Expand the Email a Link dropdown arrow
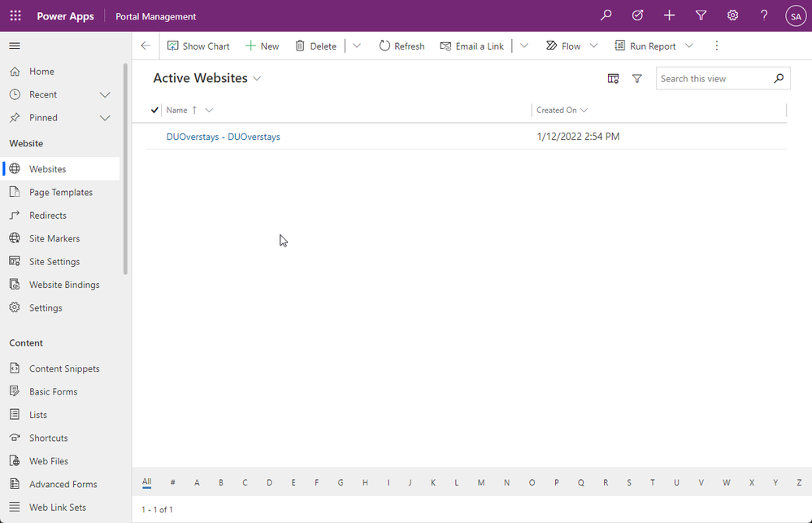 pos(524,46)
